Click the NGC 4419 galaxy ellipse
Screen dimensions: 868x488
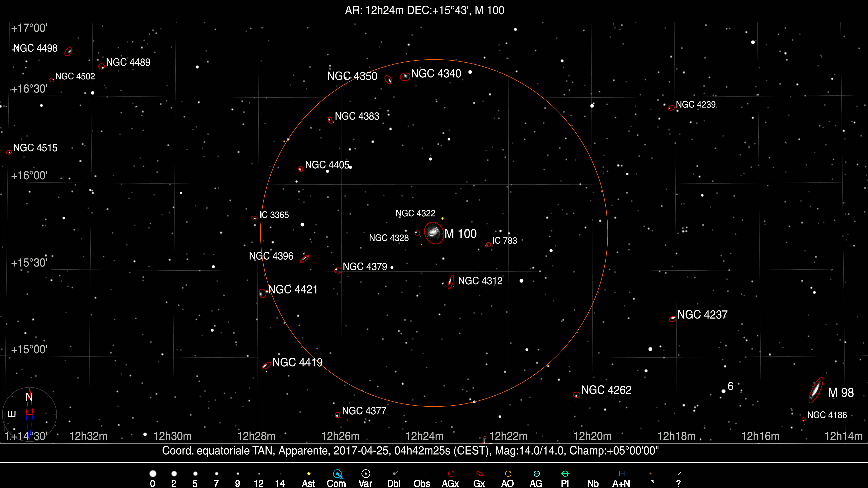(266, 366)
